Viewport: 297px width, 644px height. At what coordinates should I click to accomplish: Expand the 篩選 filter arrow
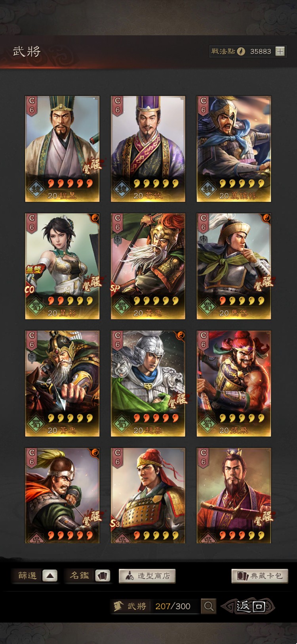point(50,576)
